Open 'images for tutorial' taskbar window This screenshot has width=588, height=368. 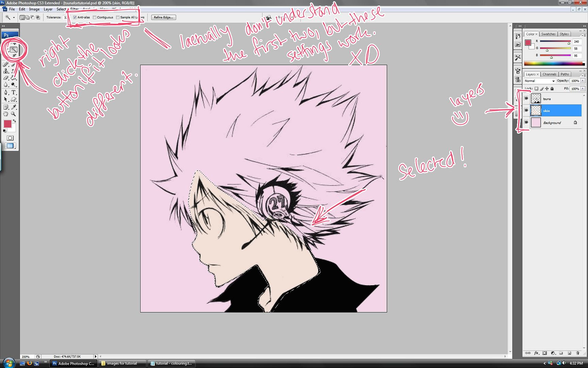click(x=122, y=363)
